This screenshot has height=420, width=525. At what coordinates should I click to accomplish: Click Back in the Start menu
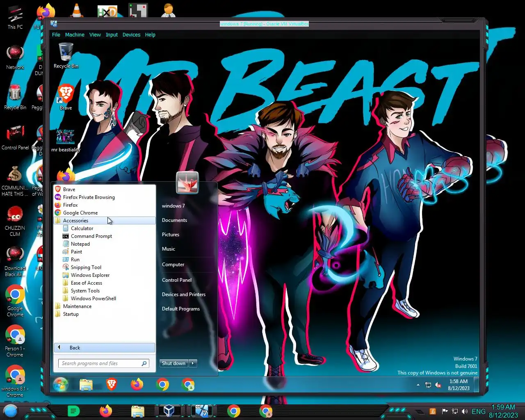pyautogui.click(x=105, y=347)
